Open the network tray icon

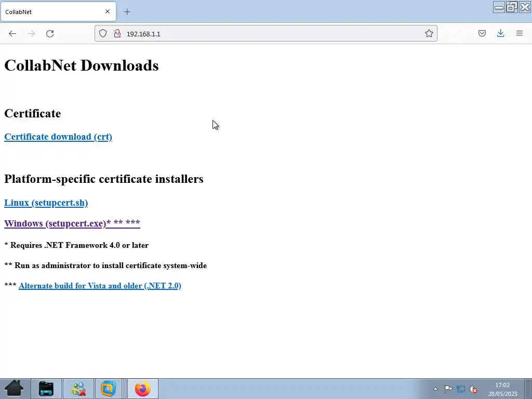[x=460, y=389]
